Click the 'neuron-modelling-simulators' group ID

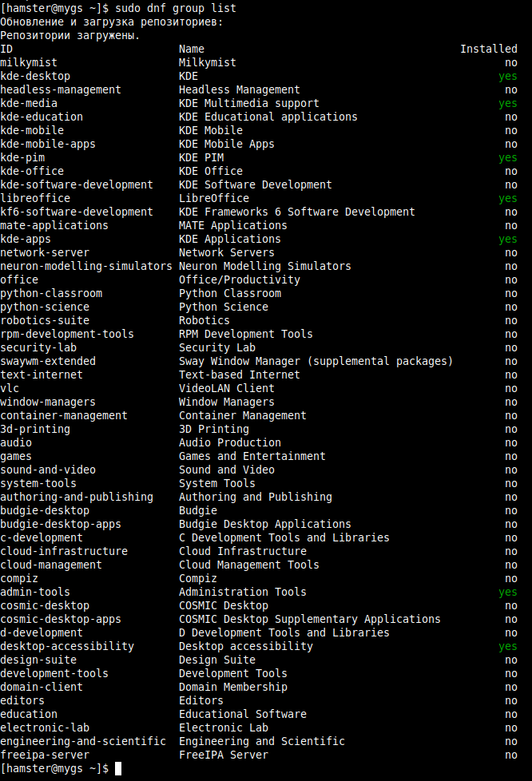[86, 266]
